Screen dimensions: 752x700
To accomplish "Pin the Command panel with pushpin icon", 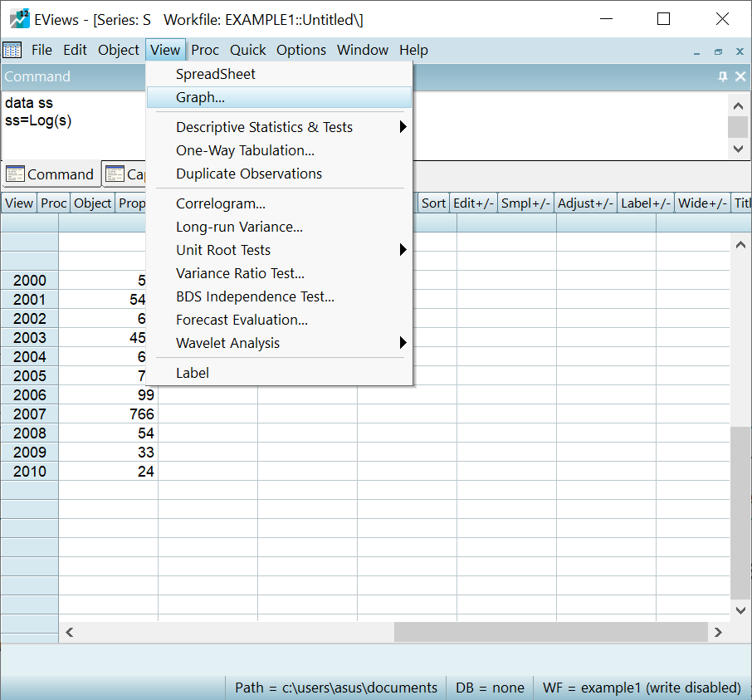I will (722, 76).
